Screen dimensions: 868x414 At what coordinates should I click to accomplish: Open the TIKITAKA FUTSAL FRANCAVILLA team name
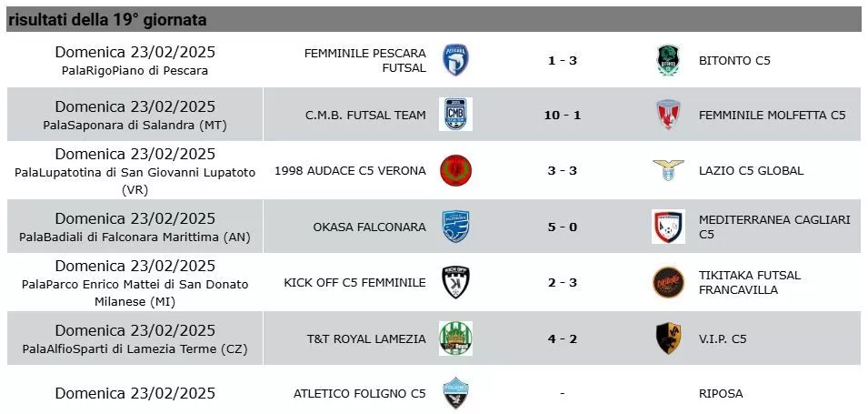[x=750, y=283]
